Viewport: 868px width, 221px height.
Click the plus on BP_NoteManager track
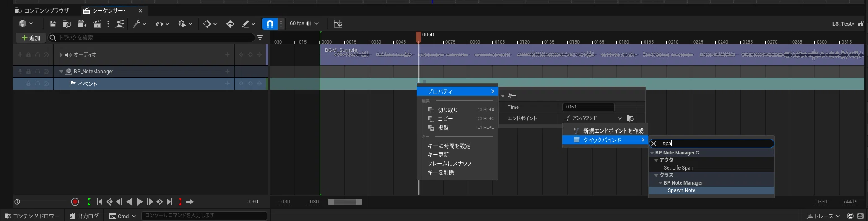[x=227, y=71]
